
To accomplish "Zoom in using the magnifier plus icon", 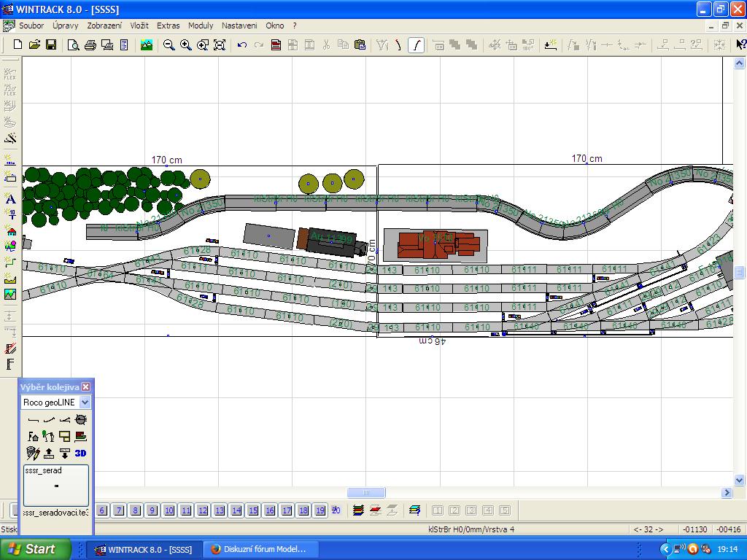I will 186,45.
